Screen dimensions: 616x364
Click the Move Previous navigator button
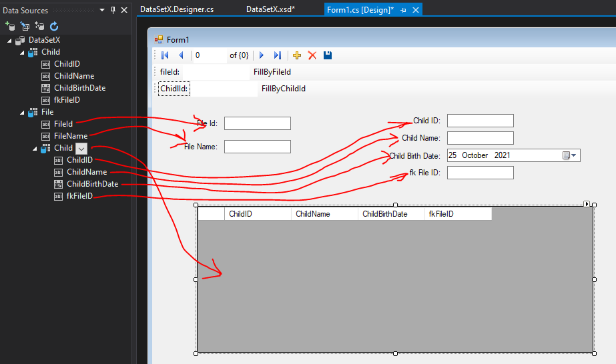click(x=181, y=55)
